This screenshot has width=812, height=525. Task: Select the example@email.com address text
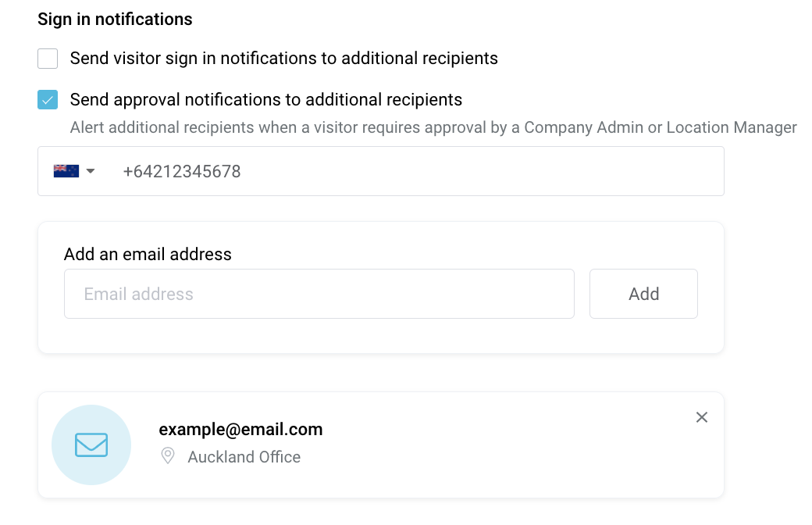tap(240, 429)
